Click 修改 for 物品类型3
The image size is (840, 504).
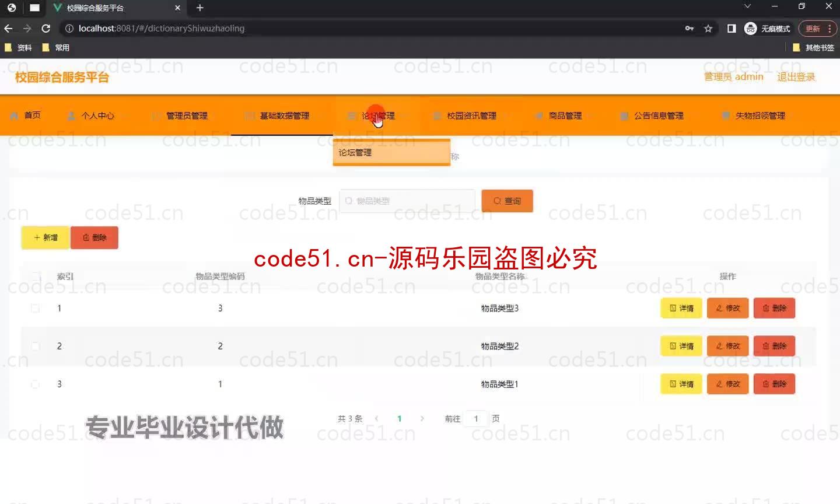coord(728,308)
